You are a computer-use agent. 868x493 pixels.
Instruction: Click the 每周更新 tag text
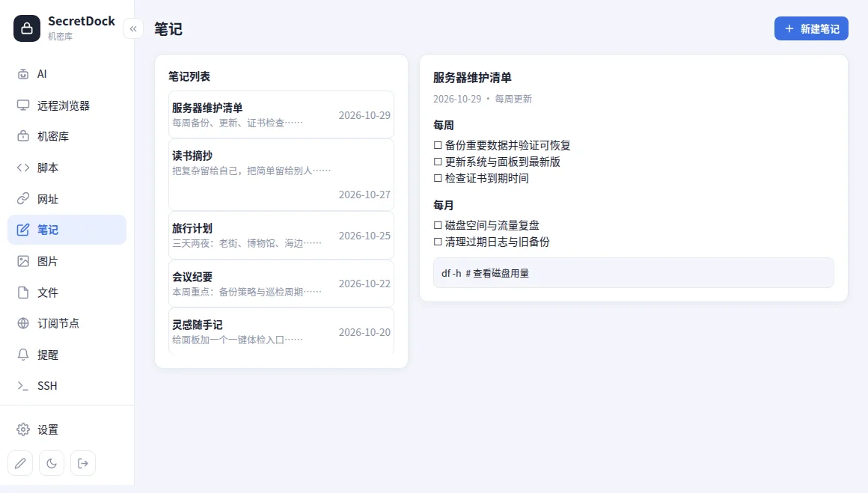tap(513, 99)
